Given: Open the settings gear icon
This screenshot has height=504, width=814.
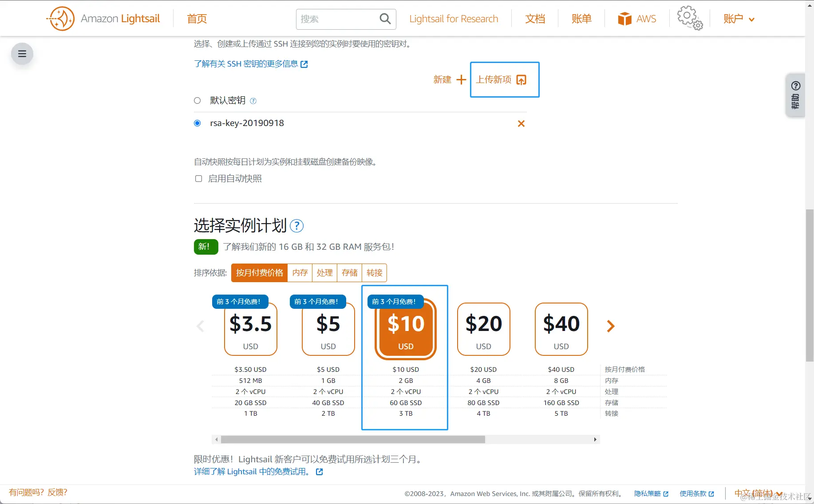Looking at the screenshot, I should (x=689, y=18).
